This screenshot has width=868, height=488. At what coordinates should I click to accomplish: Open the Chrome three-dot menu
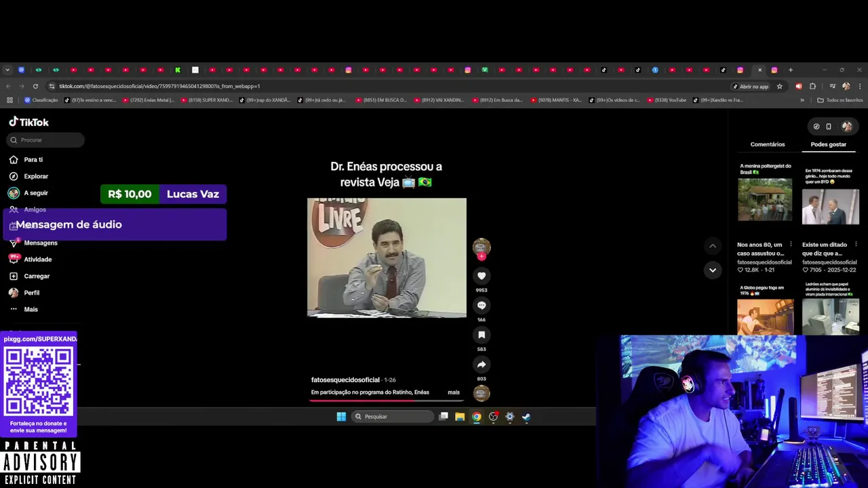859,86
